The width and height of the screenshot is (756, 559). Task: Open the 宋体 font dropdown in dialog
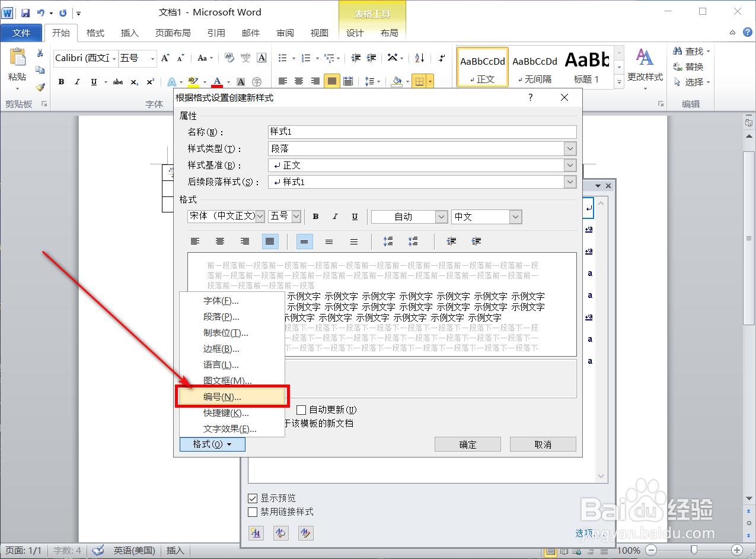260,217
